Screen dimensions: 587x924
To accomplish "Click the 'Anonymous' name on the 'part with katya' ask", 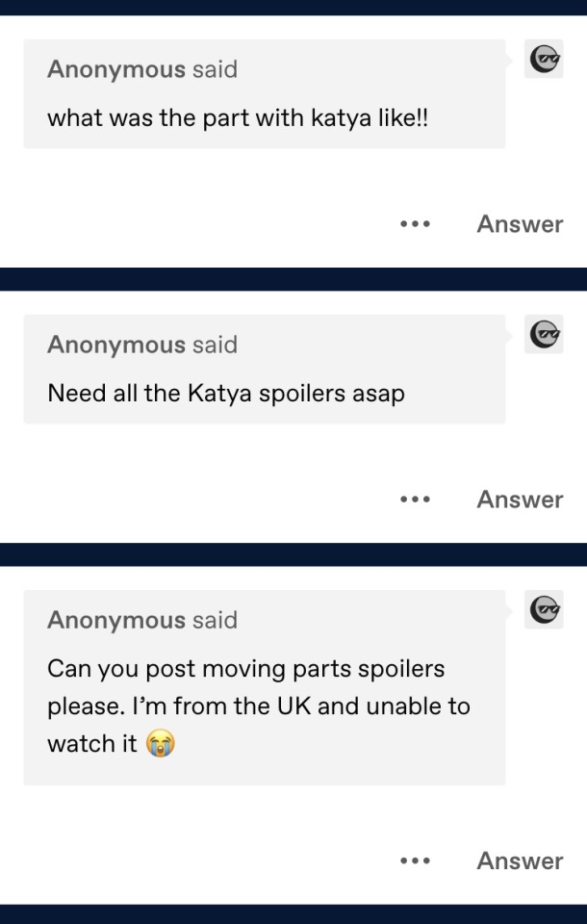I will click(x=115, y=69).
